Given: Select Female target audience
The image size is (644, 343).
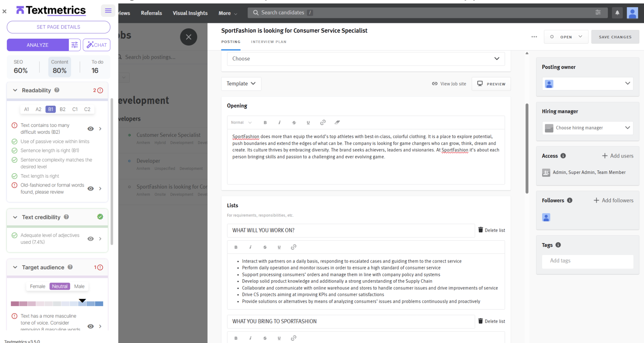Looking at the screenshot, I should pos(37,286).
